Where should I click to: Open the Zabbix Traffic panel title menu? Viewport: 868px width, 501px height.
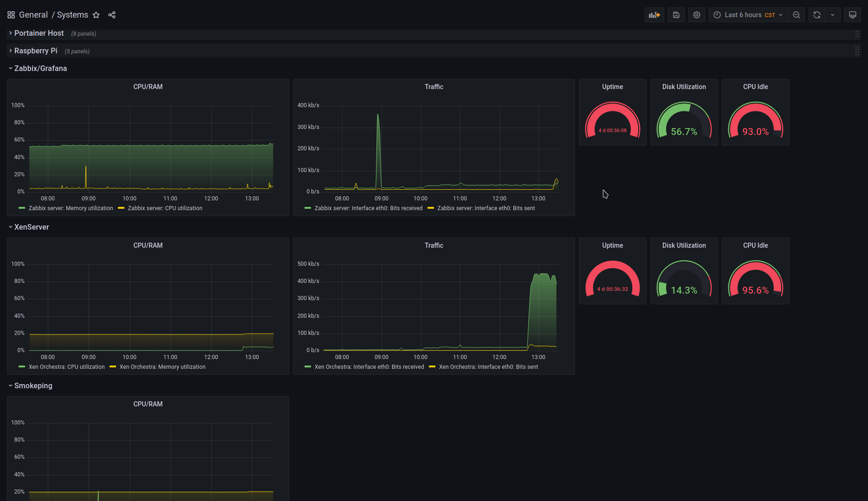(434, 86)
